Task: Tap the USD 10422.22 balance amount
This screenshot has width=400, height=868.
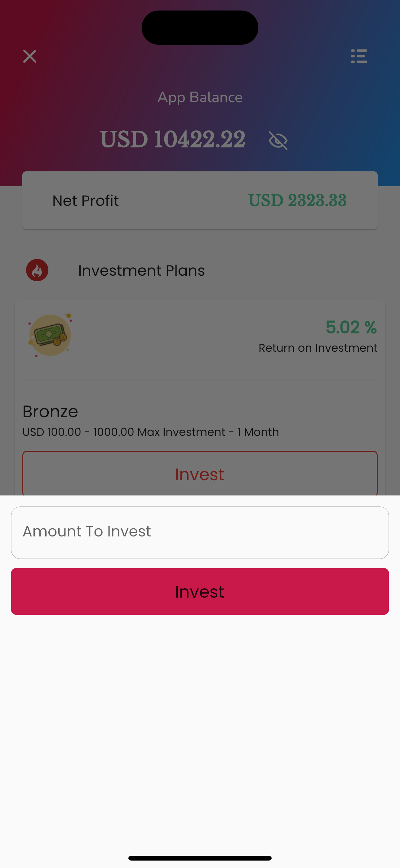Action: click(x=172, y=139)
